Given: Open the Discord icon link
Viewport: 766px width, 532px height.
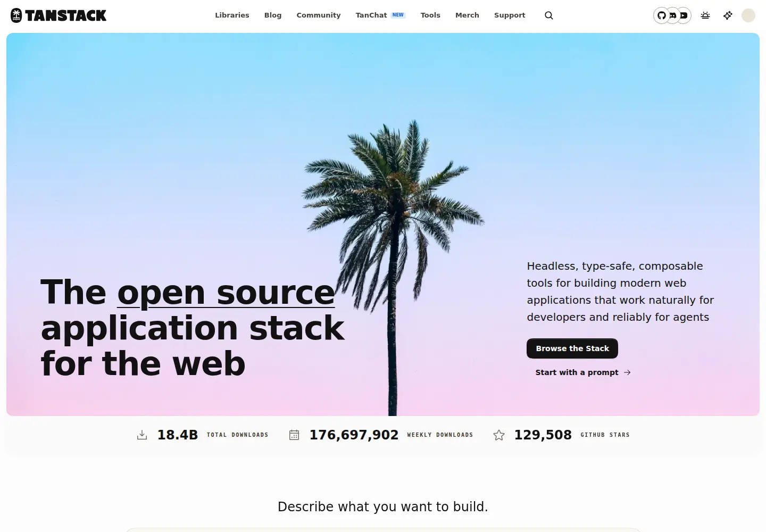Looking at the screenshot, I should click(x=673, y=15).
